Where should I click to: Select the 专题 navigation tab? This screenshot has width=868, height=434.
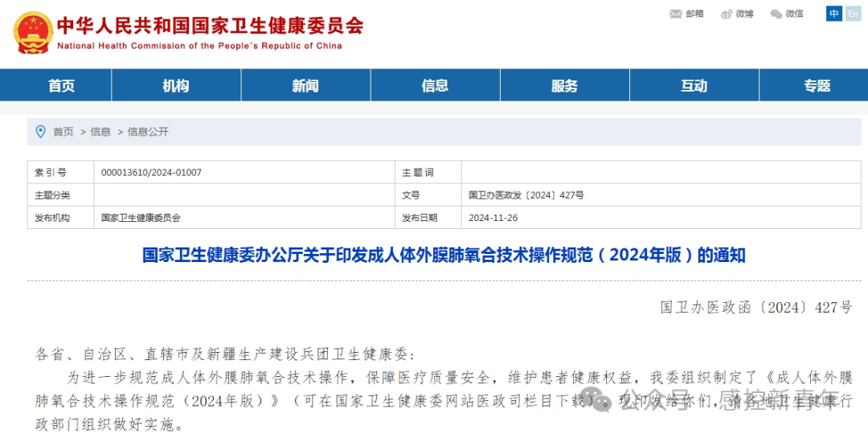click(x=817, y=86)
